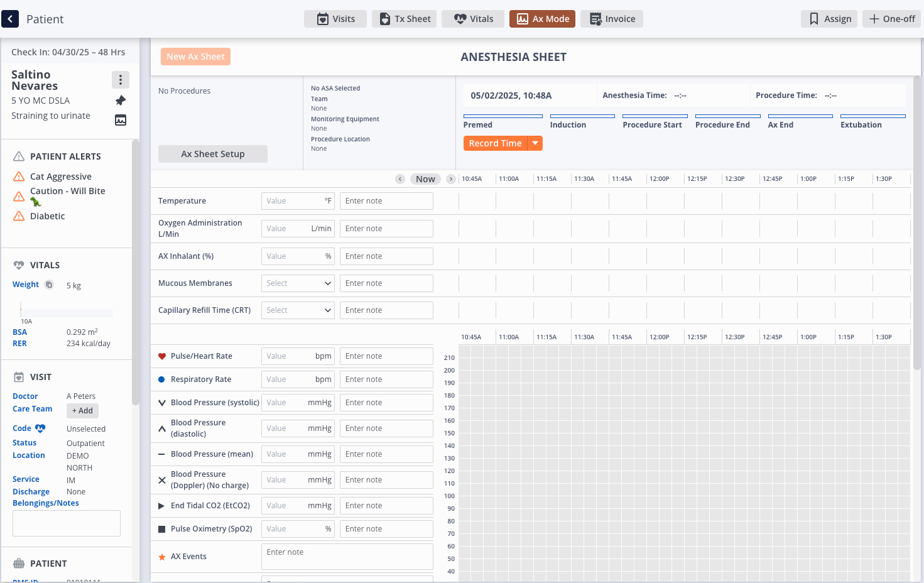Click the Code heart icon
The width and height of the screenshot is (924, 583).
pyautogui.click(x=40, y=428)
